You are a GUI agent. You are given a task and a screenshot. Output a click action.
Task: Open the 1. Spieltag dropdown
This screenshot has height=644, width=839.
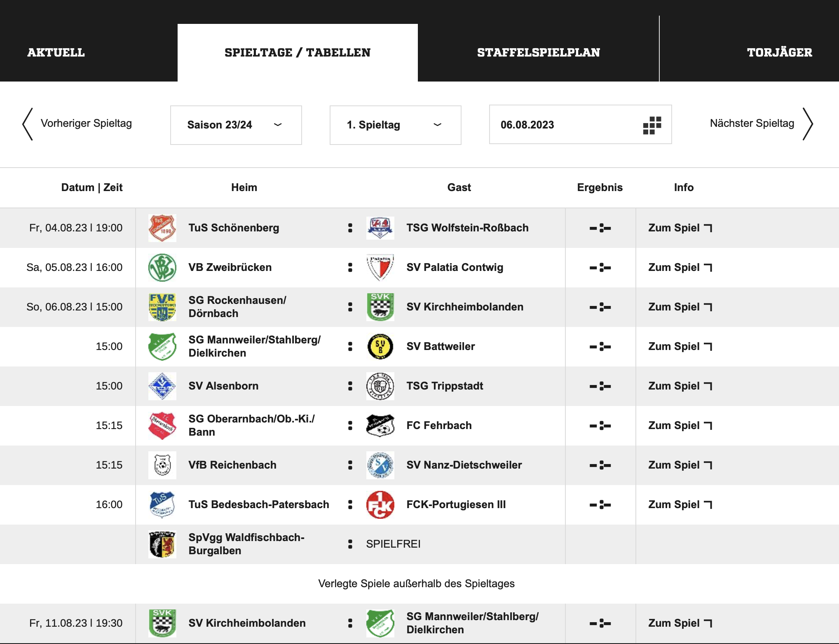coord(395,125)
